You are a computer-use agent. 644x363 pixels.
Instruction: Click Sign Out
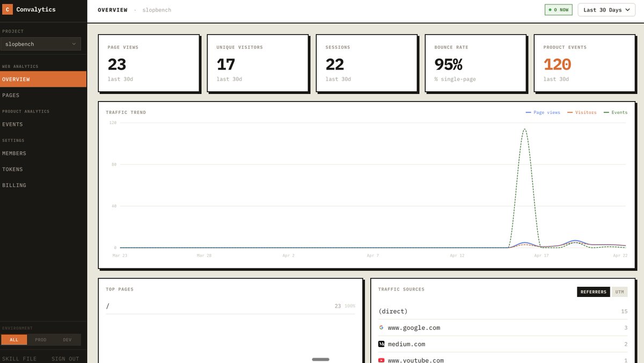click(x=65, y=359)
